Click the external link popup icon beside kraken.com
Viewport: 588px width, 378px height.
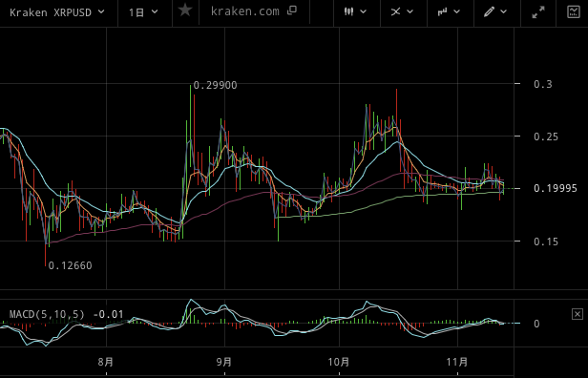[x=292, y=10]
